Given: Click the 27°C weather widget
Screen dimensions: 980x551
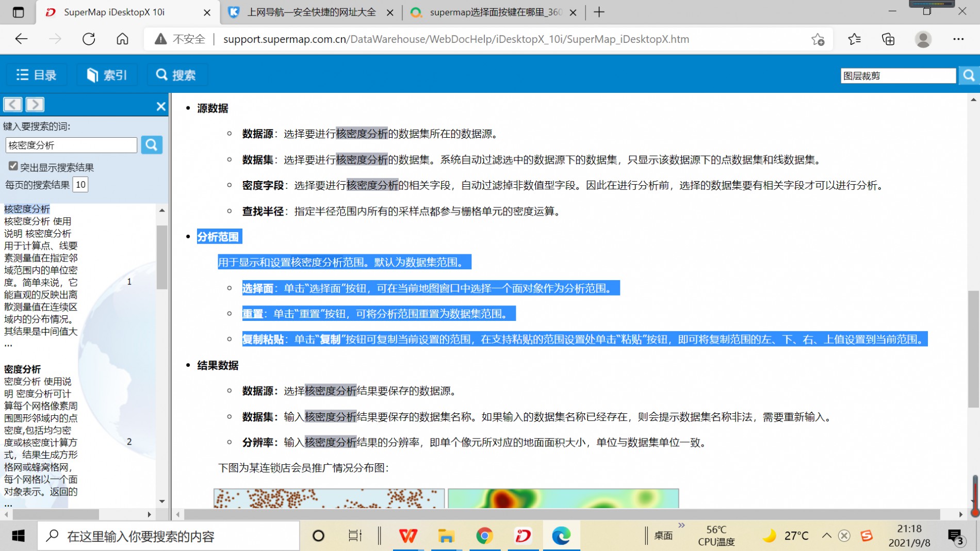Looking at the screenshot, I should [786, 536].
